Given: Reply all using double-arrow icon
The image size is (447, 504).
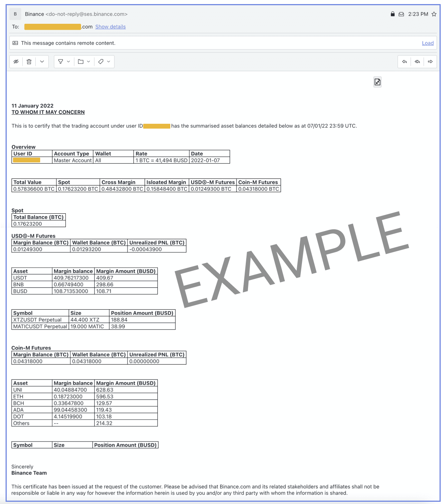Looking at the screenshot, I should click(x=417, y=62).
